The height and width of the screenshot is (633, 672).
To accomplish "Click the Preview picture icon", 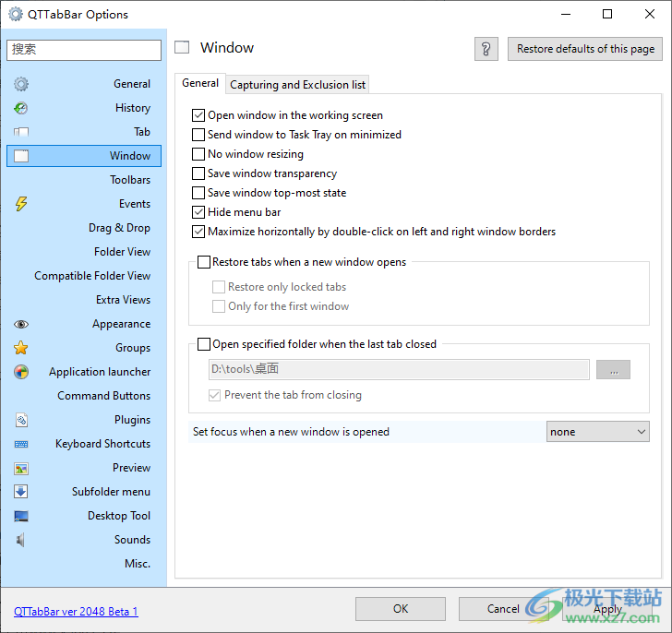I will pos(21,469).
